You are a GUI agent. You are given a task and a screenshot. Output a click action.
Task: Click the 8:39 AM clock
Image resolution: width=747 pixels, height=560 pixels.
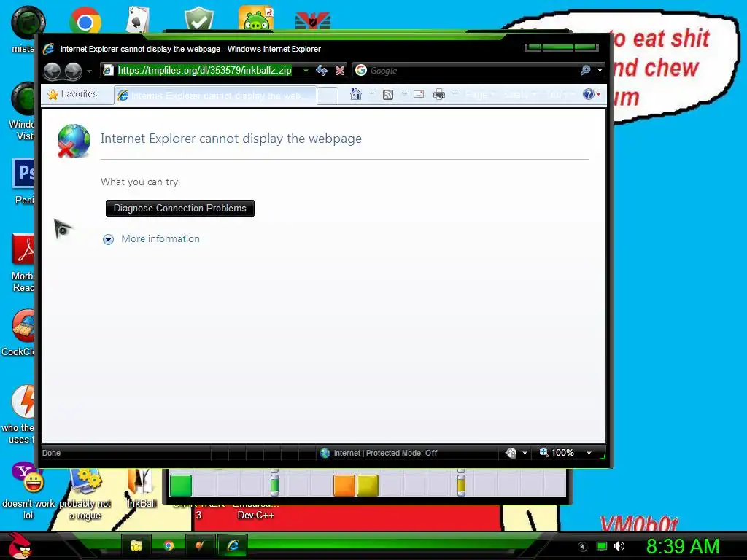683,546
